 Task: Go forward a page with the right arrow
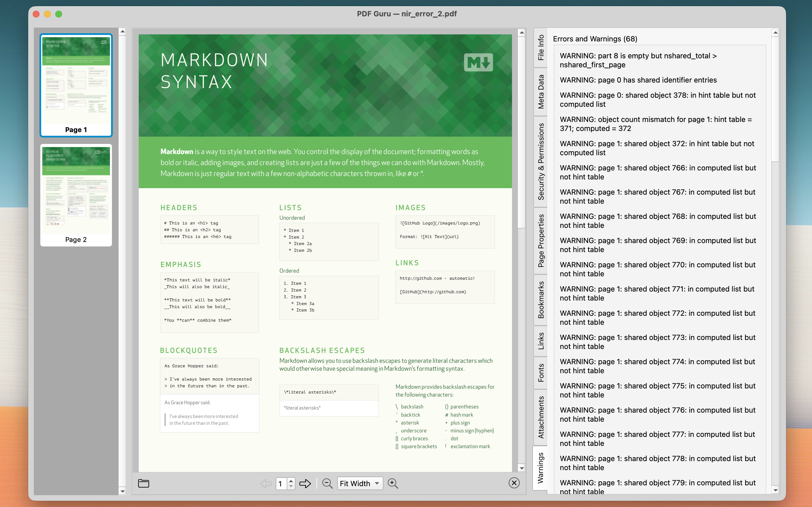(x=305, y=483)
